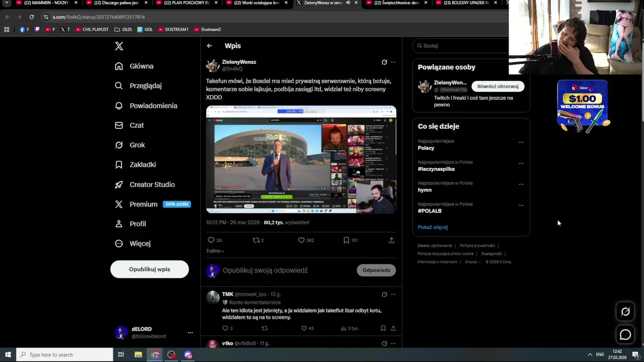
Task: Click Pokaż więcej link
Action: point(433,227)
